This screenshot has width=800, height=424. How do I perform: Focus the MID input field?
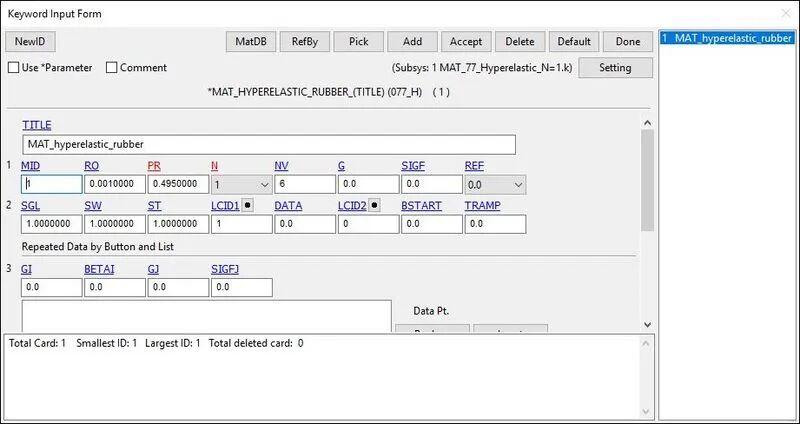(52, 185)
